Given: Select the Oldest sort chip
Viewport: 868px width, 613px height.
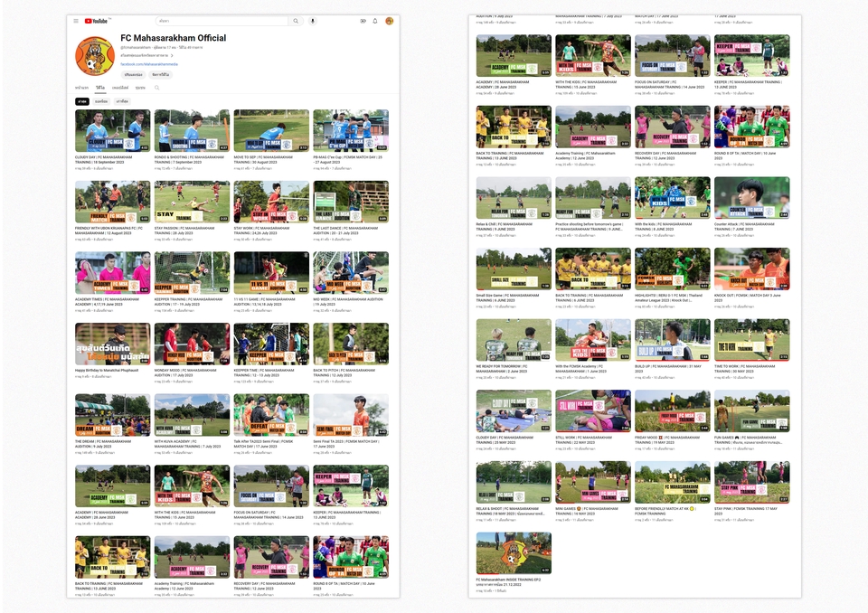Looking at the screenshot, I should point(122,101).
